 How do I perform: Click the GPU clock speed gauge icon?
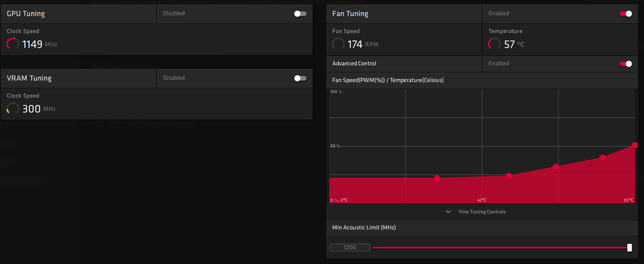pos(13,44)
